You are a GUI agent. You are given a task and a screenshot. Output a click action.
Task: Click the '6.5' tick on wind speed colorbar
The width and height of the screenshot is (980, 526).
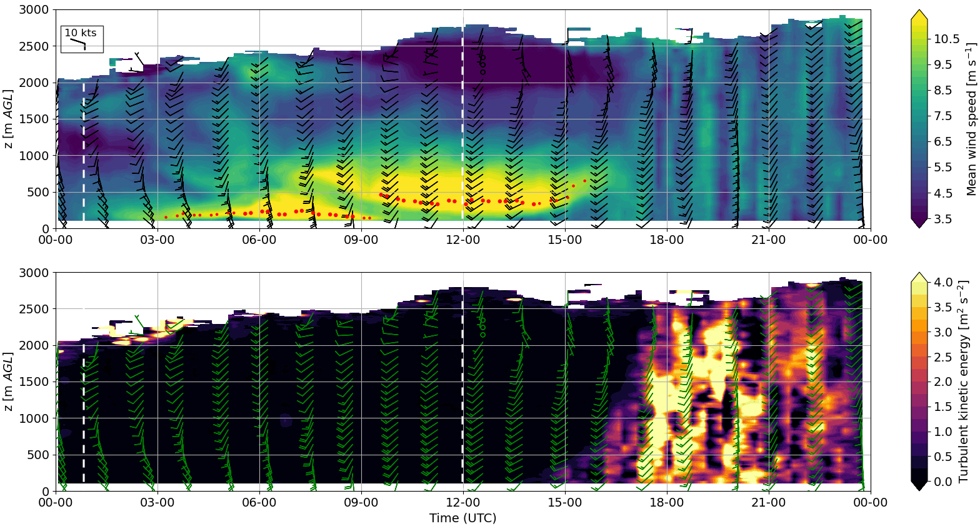(943, 141)
